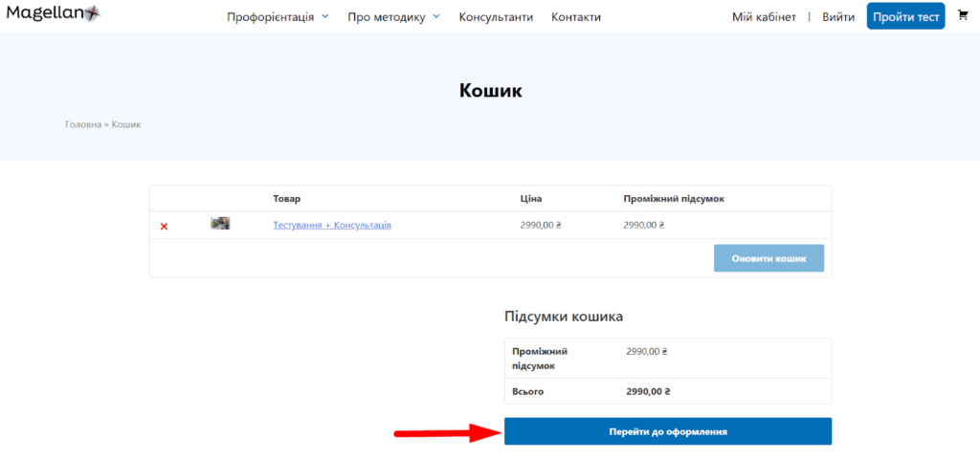Expand the Про методику dropdown chevron
The width and height of the screenshot is (980, 460).
pos(436,16)
